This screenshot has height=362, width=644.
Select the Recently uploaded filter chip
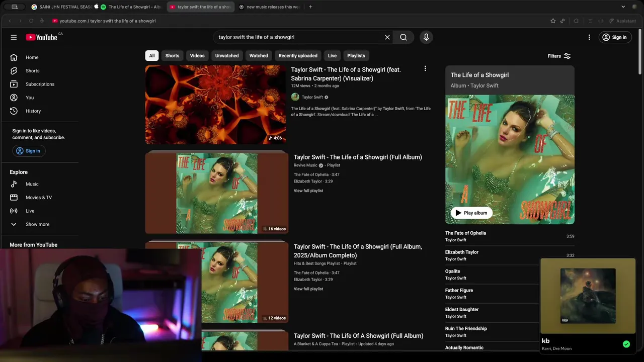[x=298, y=56]
